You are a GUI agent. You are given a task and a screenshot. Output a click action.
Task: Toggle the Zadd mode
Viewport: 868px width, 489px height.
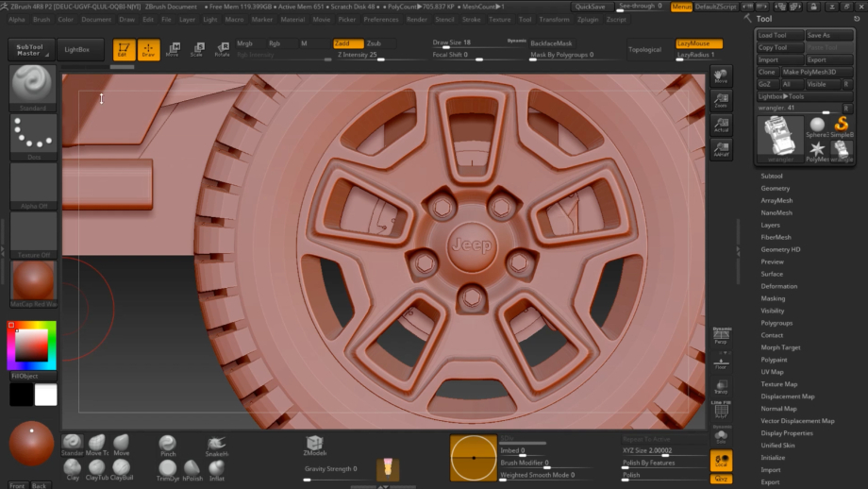point(348,43)
